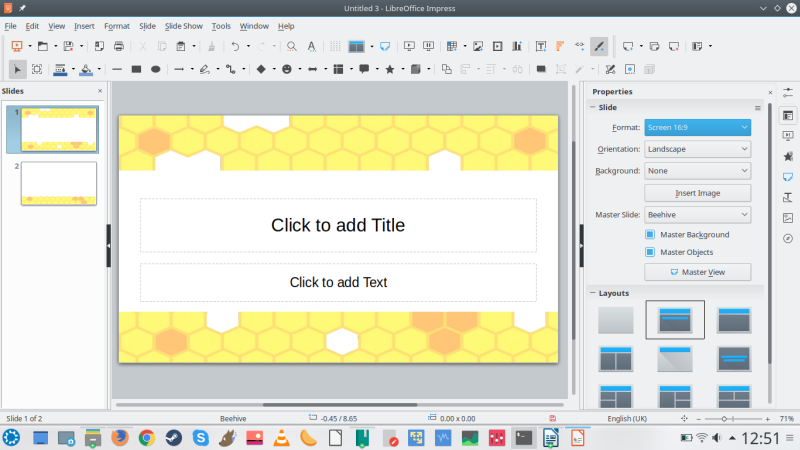Select the Ellipse drawing tool
The image size is (800, 450).
pyautogui.click(x=155, y=69)
